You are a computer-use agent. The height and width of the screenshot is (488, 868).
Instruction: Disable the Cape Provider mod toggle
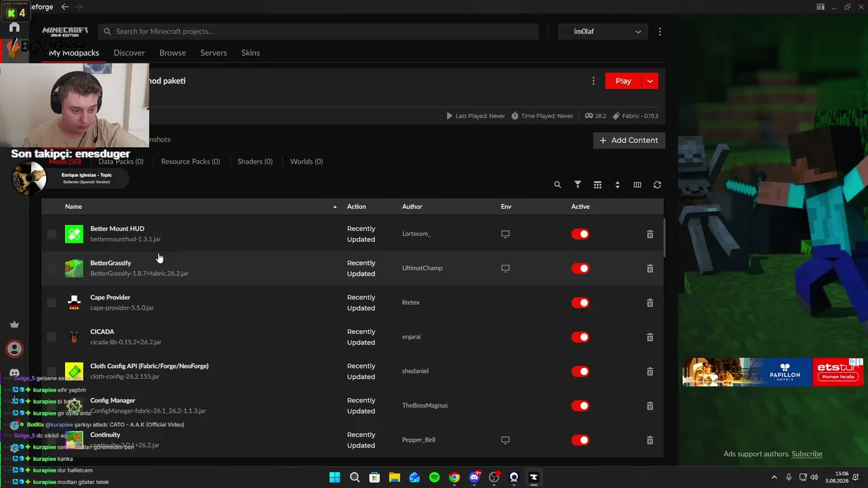[580, 303]
